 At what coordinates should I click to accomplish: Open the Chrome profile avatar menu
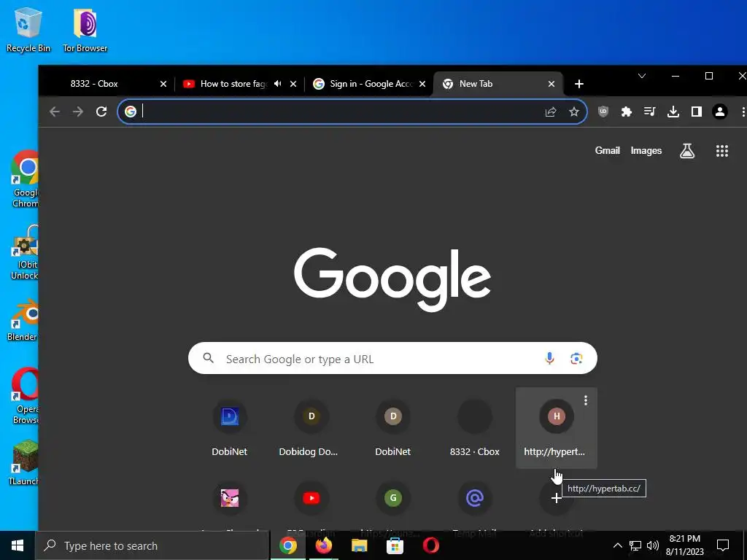click(x=720, y=112)
